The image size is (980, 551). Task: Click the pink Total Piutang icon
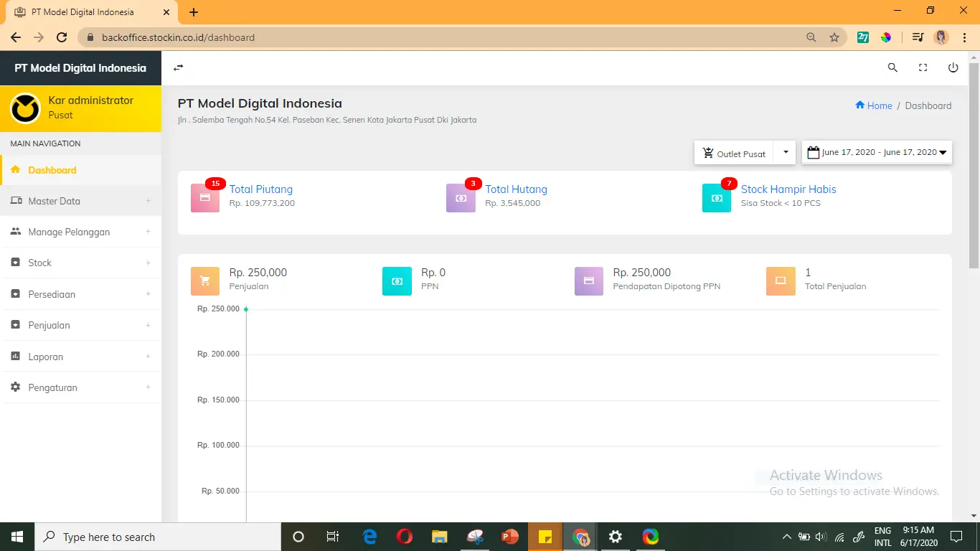(x=205, y=198)
